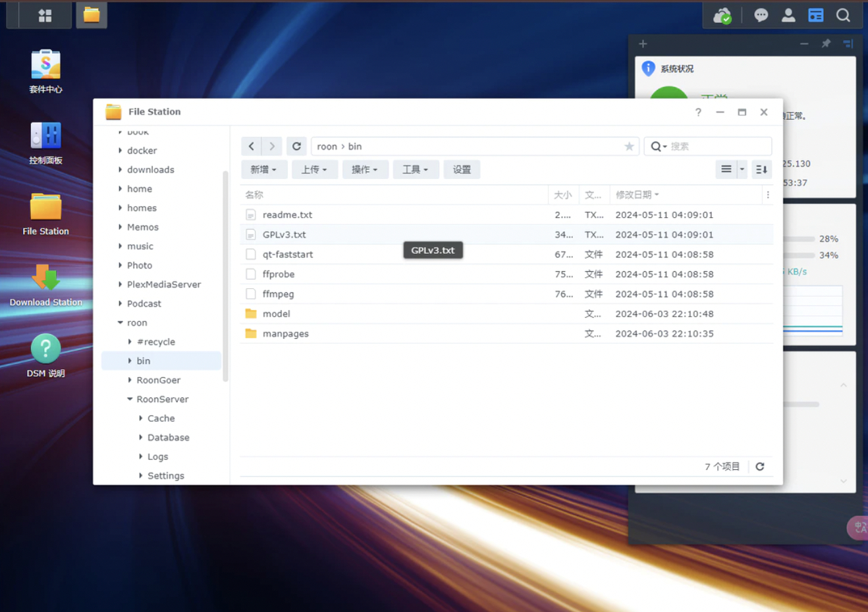Click the 设置 (Settings) button
Screen dimensions: 868x612
(462, 170)
